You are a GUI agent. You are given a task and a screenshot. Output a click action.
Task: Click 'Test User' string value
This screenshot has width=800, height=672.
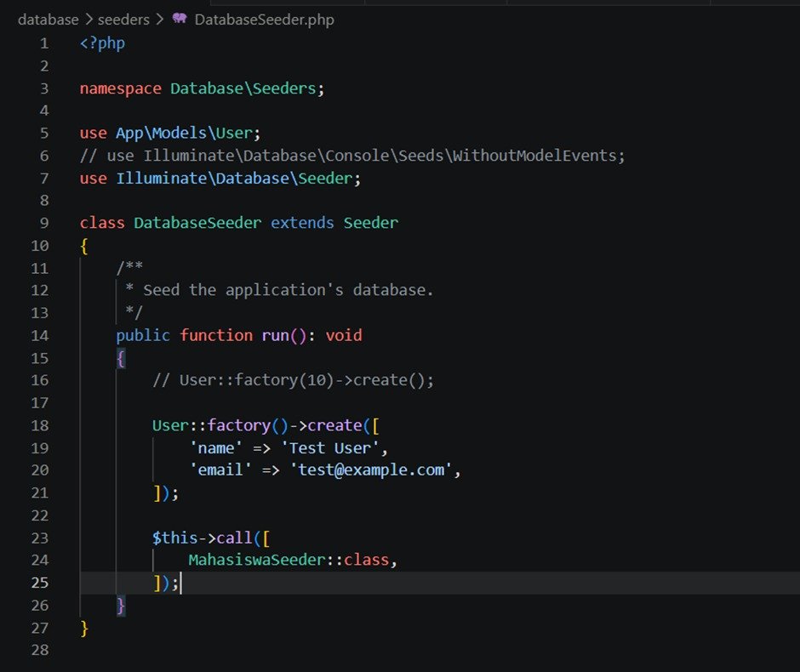[329, 447]
